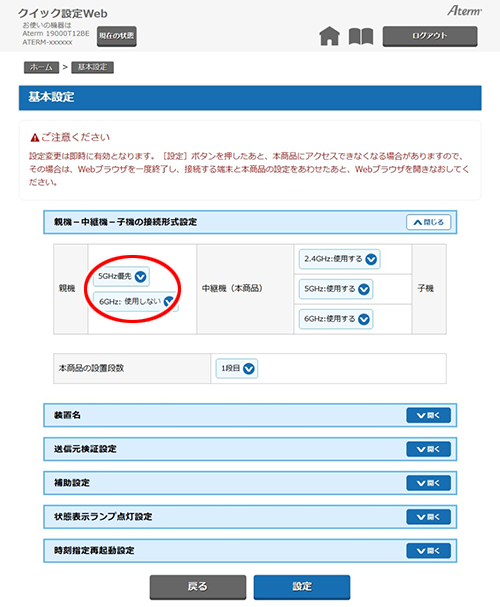Open 現在の状態 current status button
Viewport: 500px width, 607px height.
coord(116,36)
